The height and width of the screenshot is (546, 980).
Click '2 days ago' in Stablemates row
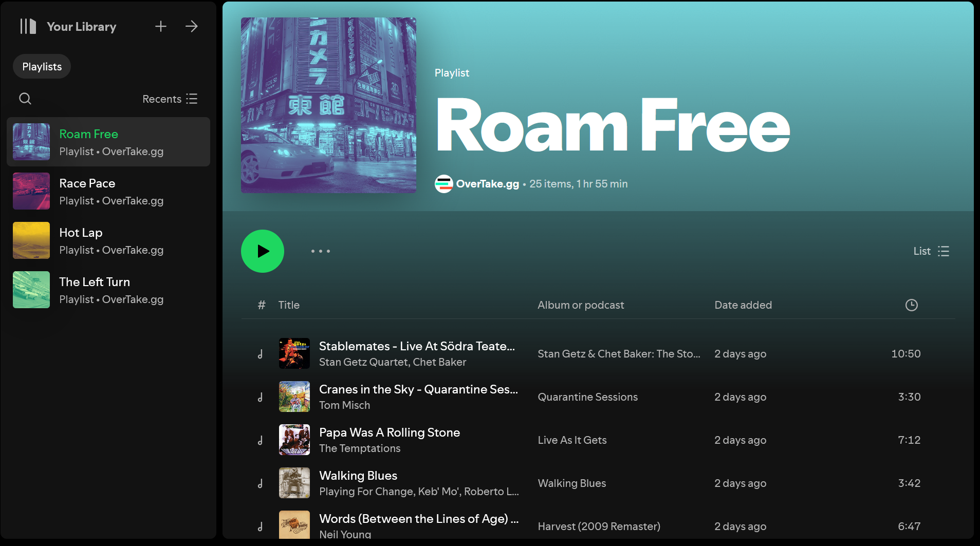point(740,354)
